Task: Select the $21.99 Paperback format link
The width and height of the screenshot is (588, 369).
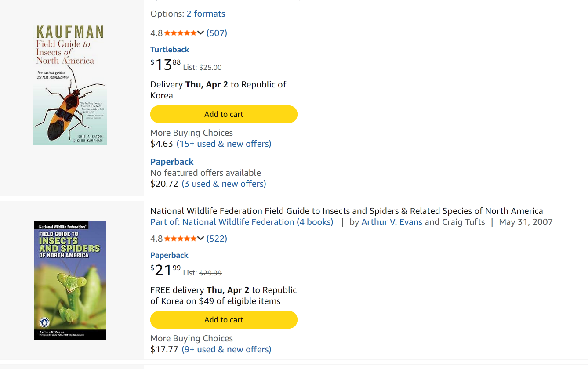Action: coord(169,255)
